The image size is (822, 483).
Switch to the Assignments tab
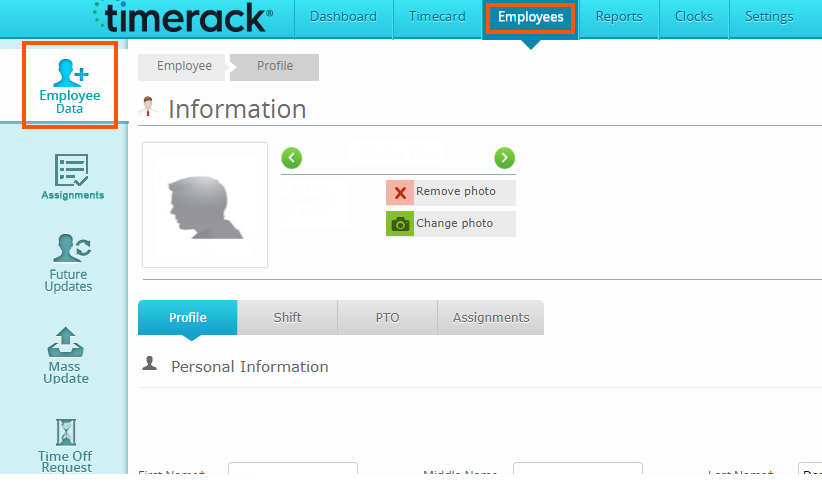(491, 317)
